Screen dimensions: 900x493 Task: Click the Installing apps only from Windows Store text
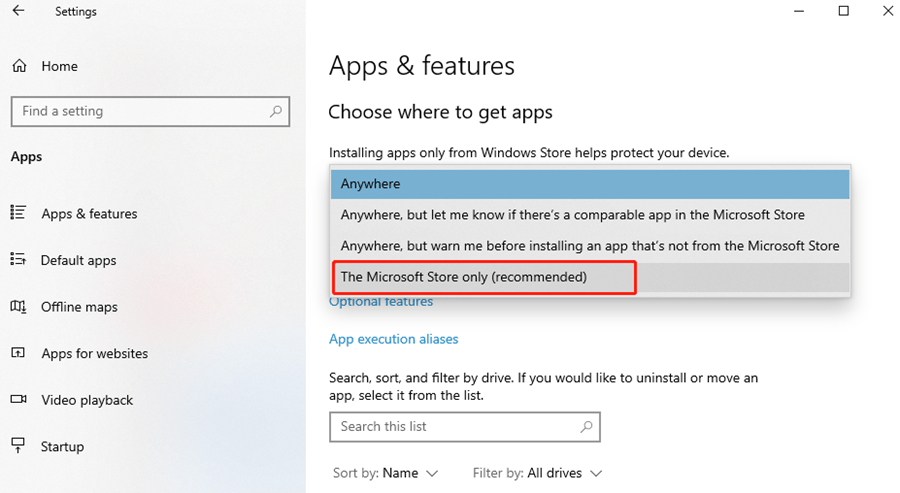[529, 153]
